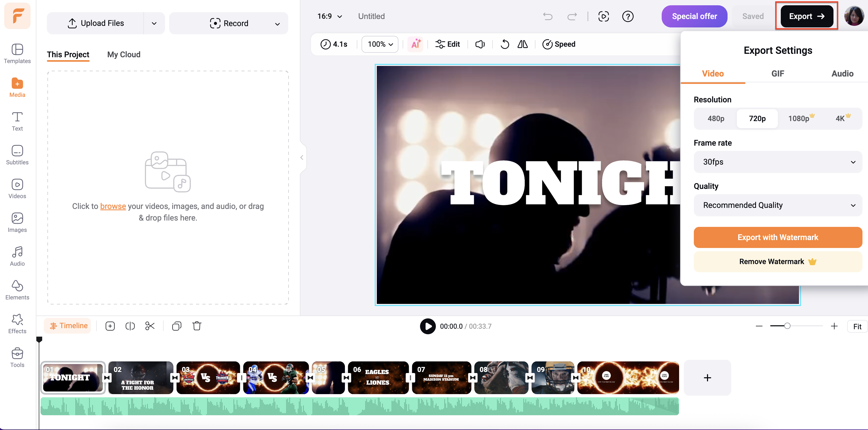This screenshot has height=430, width=868.
Task: Select 480p resolution option
Action: pyautogui.click(x=716, y=118)
